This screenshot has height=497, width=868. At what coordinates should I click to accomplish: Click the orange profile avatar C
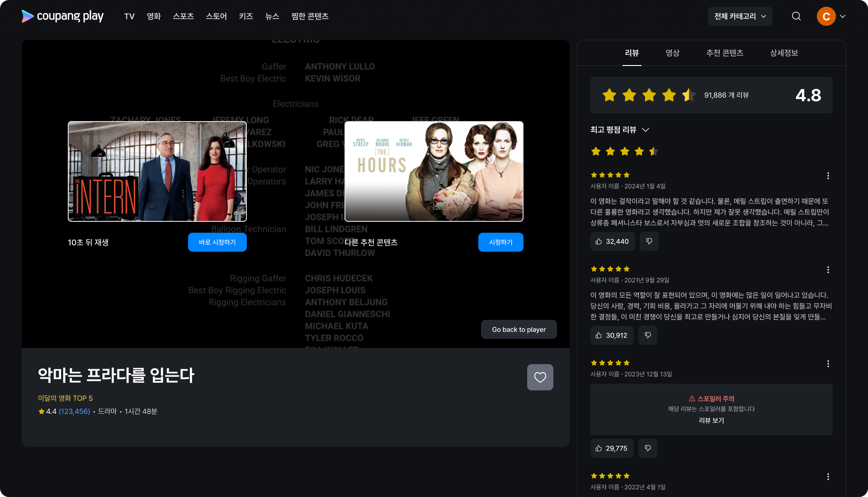click(826, 16)
